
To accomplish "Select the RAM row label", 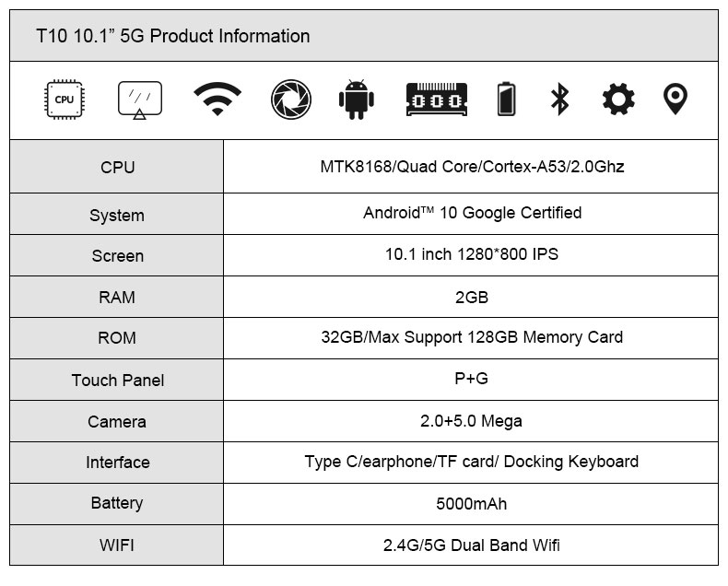I will point(117,298).
